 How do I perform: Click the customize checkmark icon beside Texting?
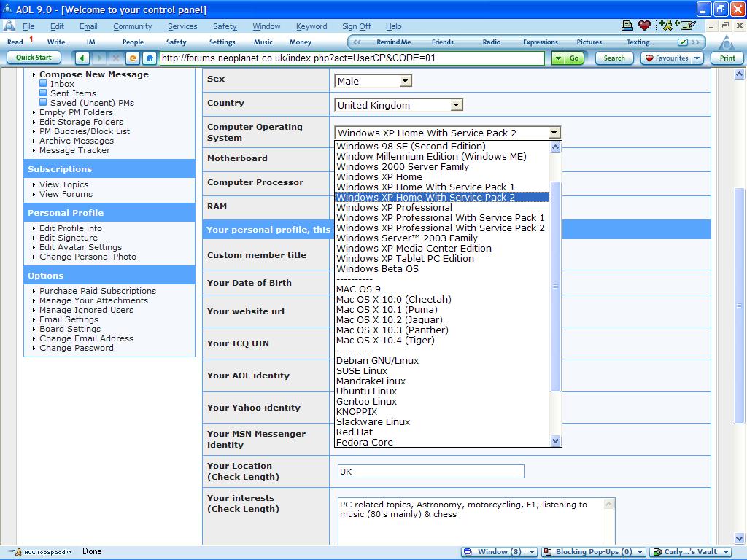(682, 42)
